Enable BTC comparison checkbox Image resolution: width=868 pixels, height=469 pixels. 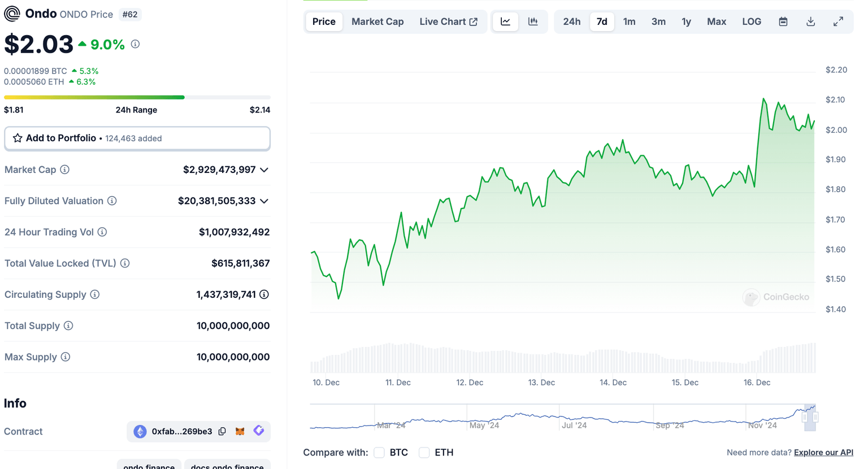point(379,453)
